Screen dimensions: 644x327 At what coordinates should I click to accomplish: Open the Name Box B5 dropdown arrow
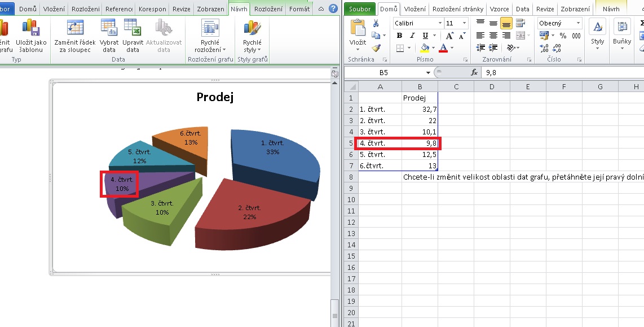tap(428, 73)
